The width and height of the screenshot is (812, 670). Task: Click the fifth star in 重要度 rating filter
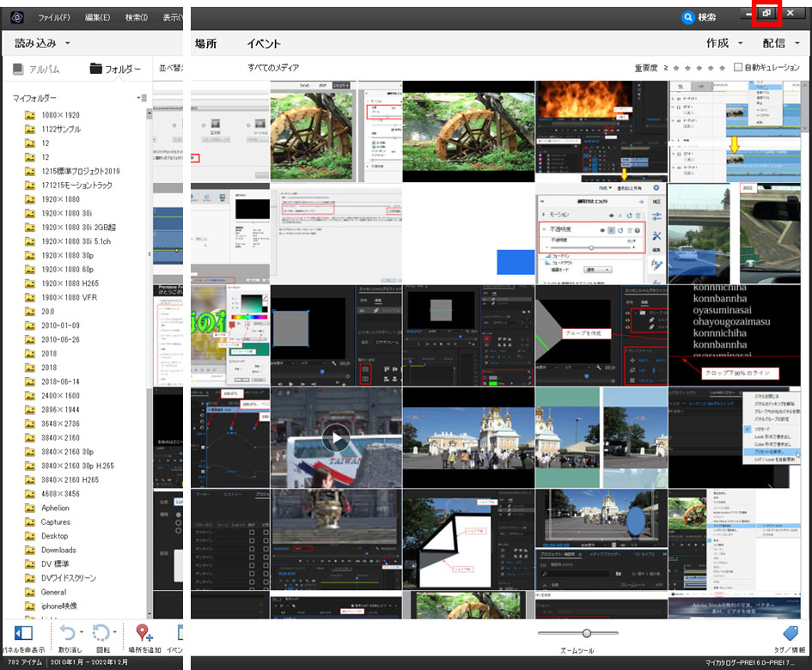pos(722,67)
